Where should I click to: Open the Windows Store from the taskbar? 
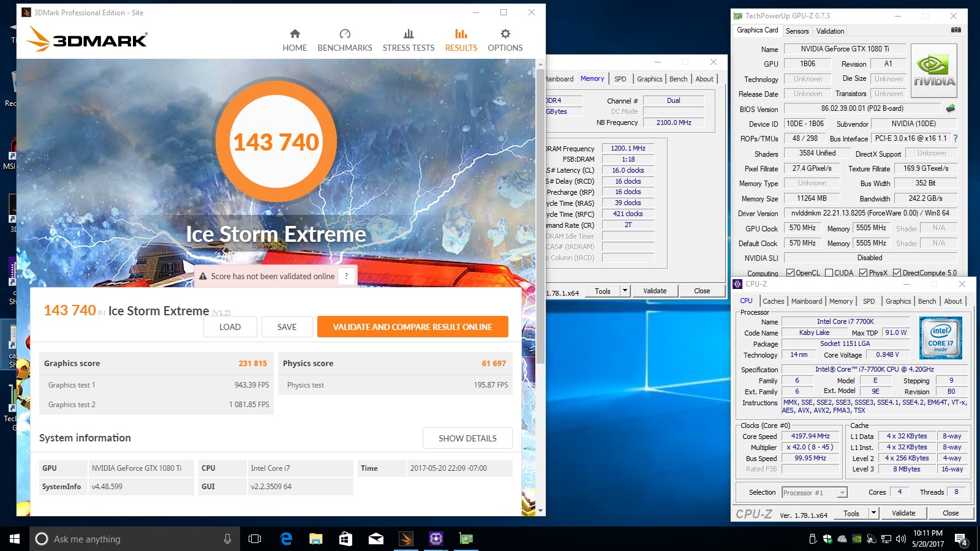[x=346, y=539]
